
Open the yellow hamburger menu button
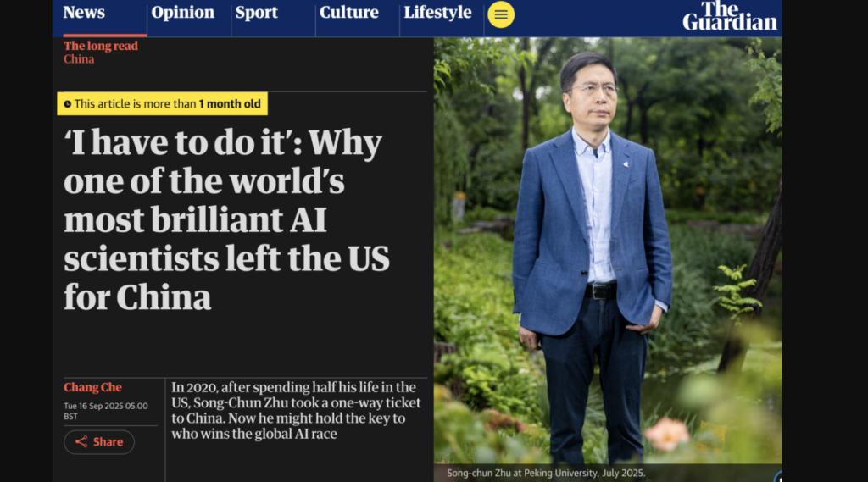point(500,14)
